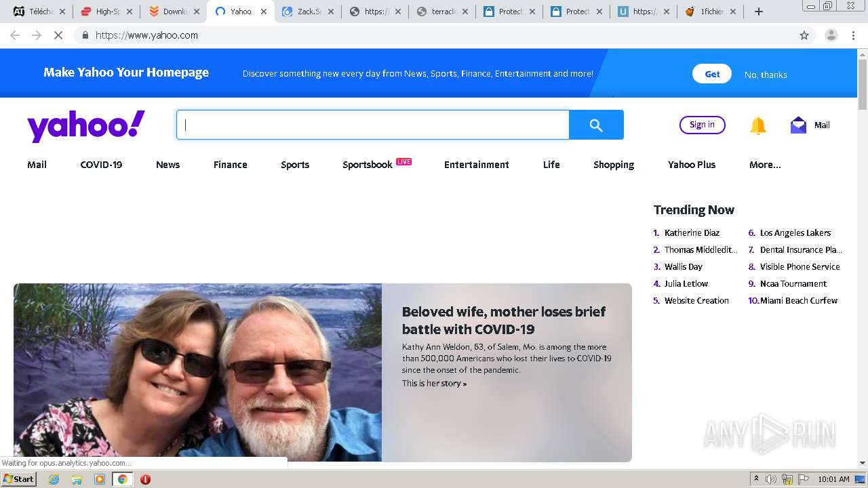
Task: Click 'This is her story' link
Action: click(434, 384)
